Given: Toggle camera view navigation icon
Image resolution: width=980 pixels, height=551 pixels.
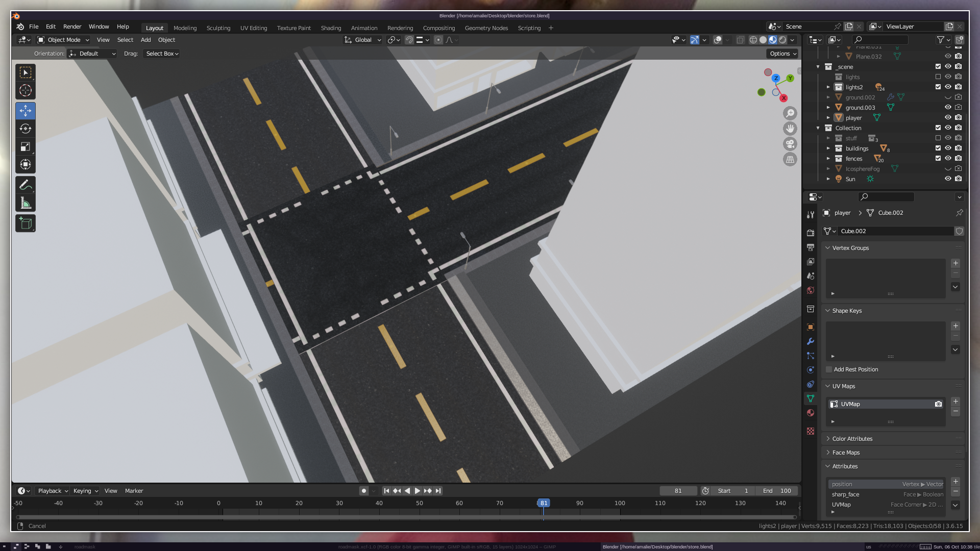Looking at the screenshot, I should pos(790,144).
